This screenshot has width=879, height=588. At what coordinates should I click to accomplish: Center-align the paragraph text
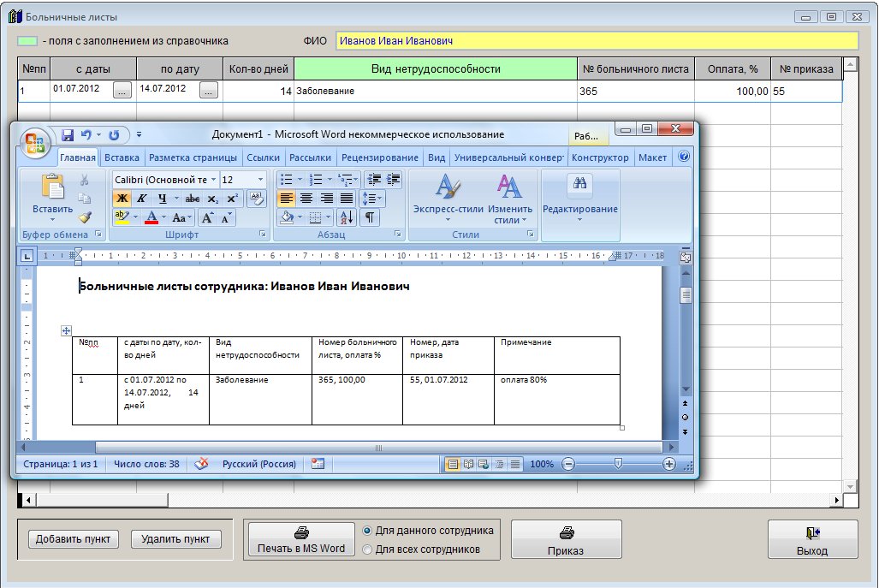(307, 198)
